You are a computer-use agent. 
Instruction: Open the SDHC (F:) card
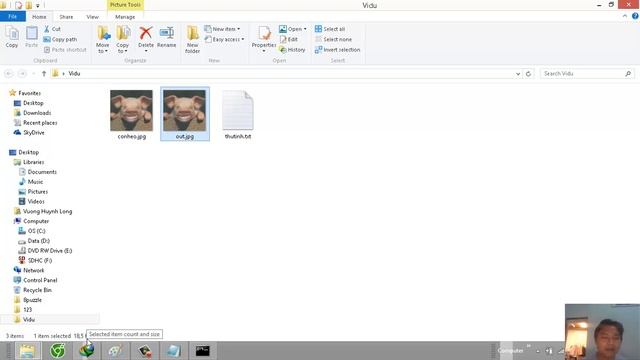pos(36,260)
